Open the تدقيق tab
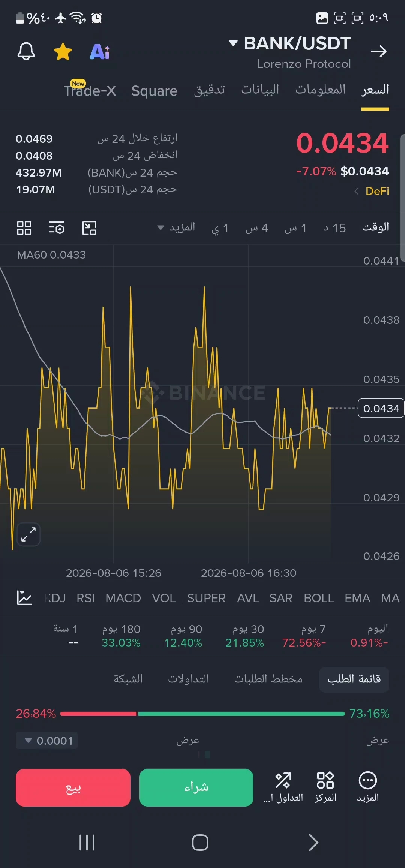The image size is (405, 868). click(x=209, y=90)
